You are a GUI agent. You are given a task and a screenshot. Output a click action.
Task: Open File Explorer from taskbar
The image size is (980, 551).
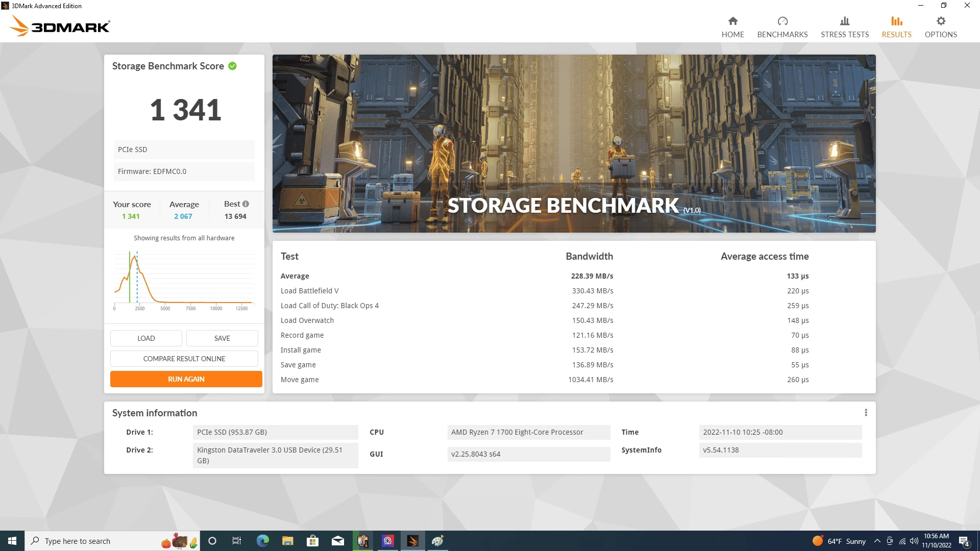[287, 541]
